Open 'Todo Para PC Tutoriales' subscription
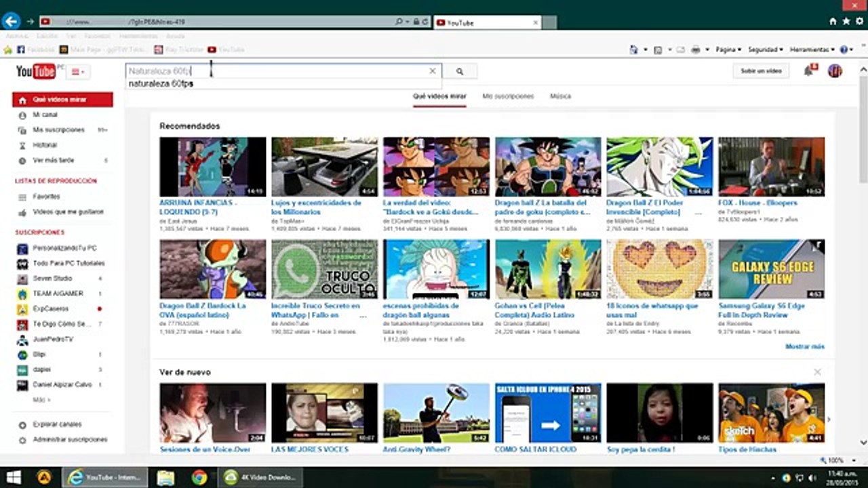This screenshot has height=488, width=868. point(68,263)
